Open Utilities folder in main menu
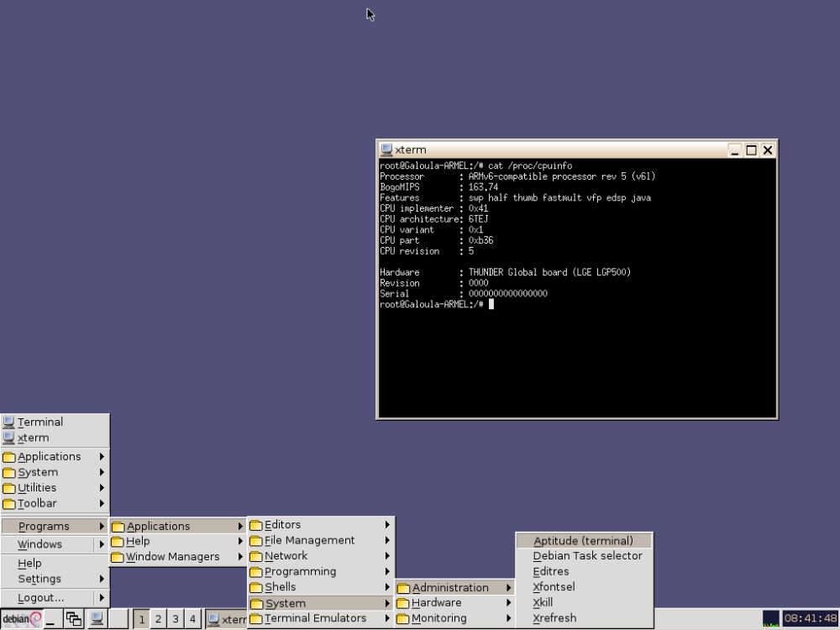The width and height of the screenshot is (840, 630). pyautogui.click(x=55, y=487)
